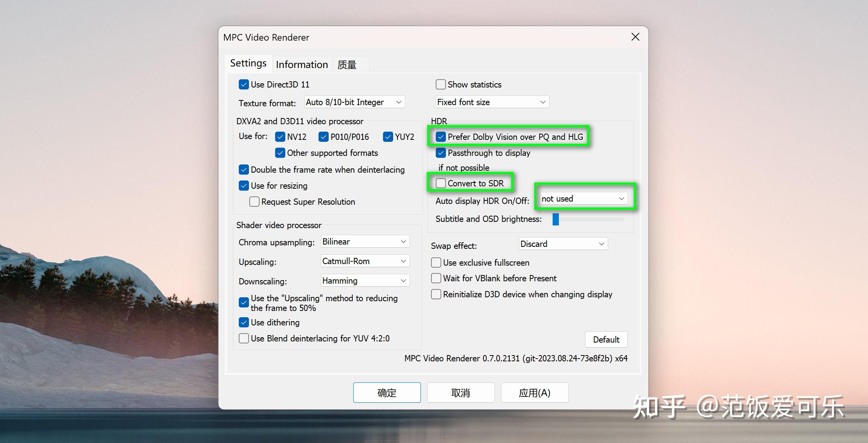Screen dimensions: 868x443
Task: Uncheck YUY2 format checkbox
Action: tap(388, 137)
